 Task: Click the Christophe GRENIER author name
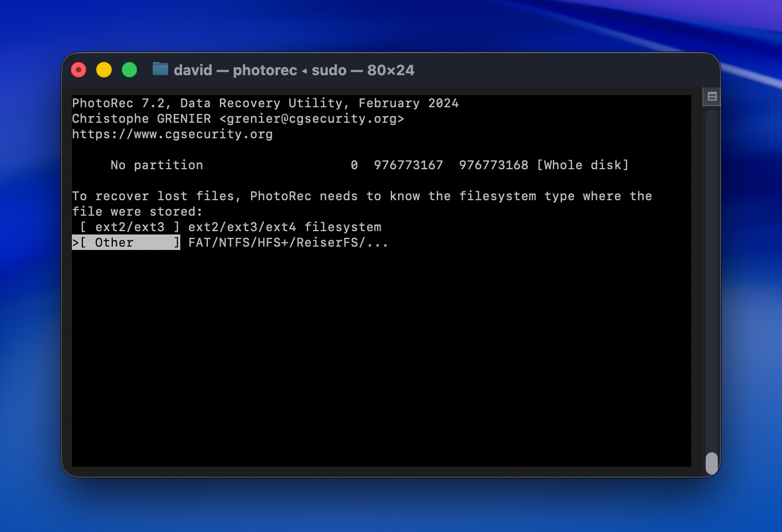[141, 118]
